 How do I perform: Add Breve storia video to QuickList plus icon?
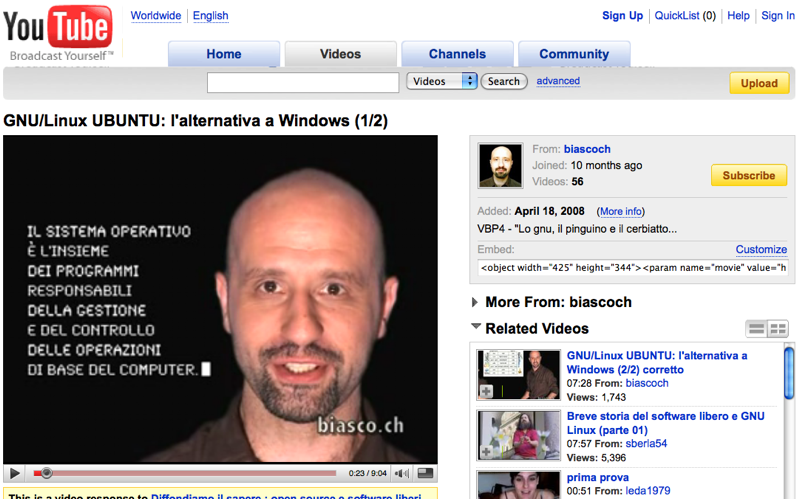click(486, 452)
